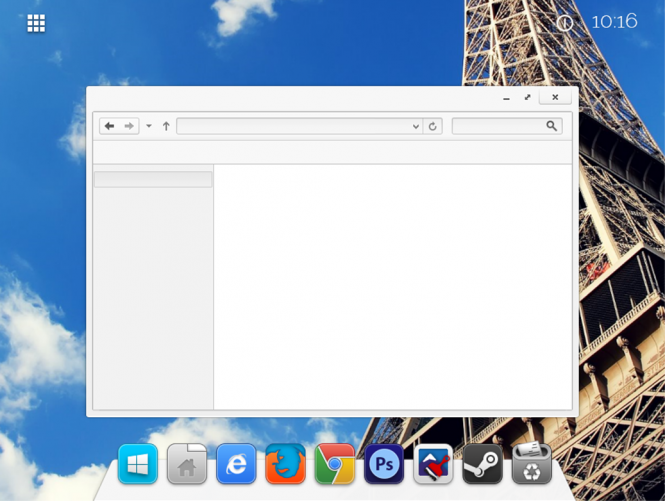Click the 10:16 clock

[x=614, y=22]
